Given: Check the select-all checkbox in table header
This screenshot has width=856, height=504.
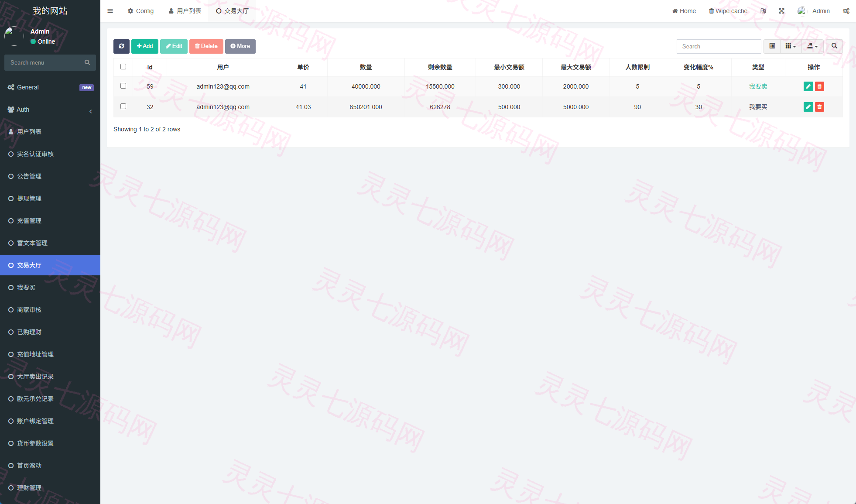Looking at the screenshot, I should tap(123, 67).
